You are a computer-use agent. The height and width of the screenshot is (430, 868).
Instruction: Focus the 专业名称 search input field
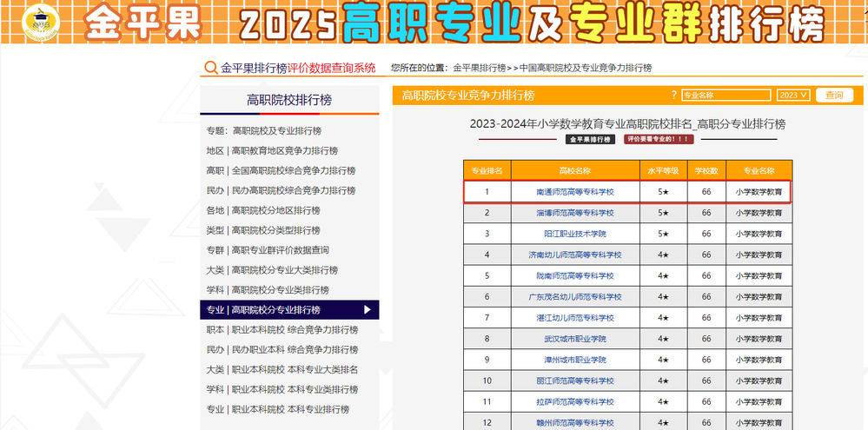726,96
